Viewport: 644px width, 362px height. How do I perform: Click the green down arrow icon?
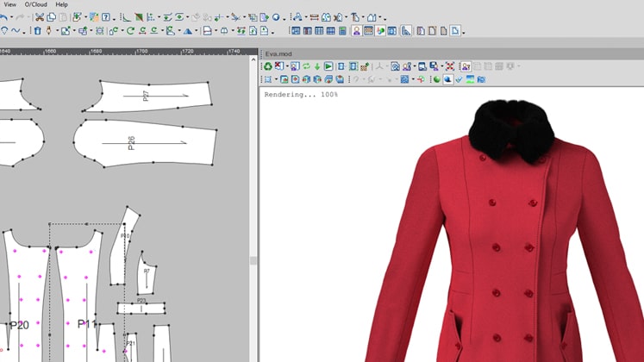point(317,66)
